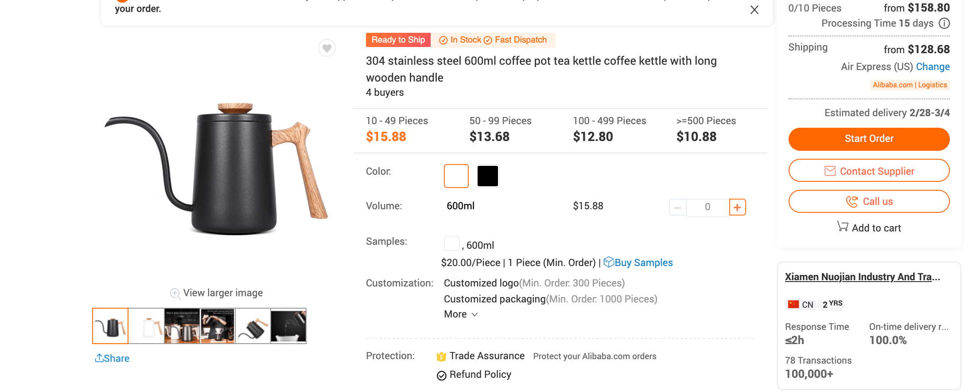This screenshot has width=980, height=392.
Task: Click the quantity input field
Action: pos(708,207)
